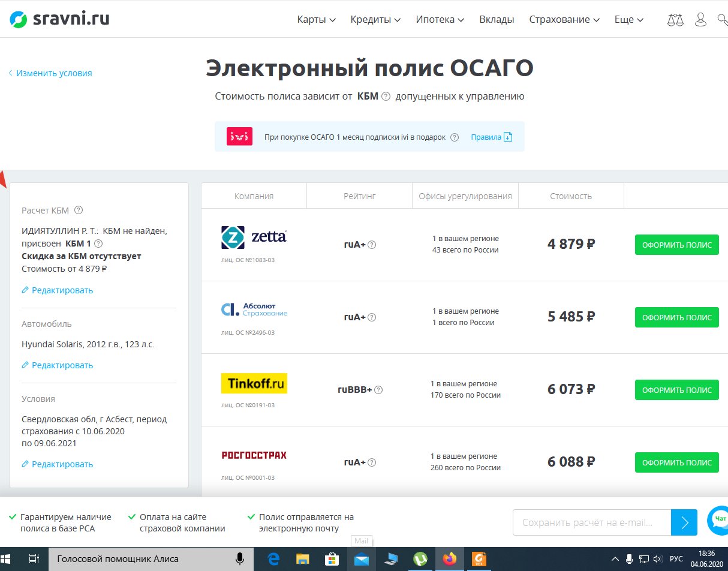Expand the Страхование menu

[564, 20]
